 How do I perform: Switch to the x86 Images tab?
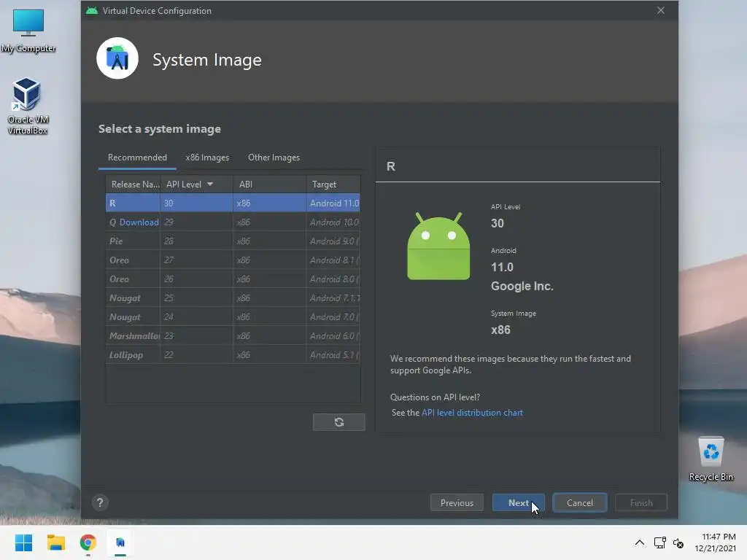point(207,157)
